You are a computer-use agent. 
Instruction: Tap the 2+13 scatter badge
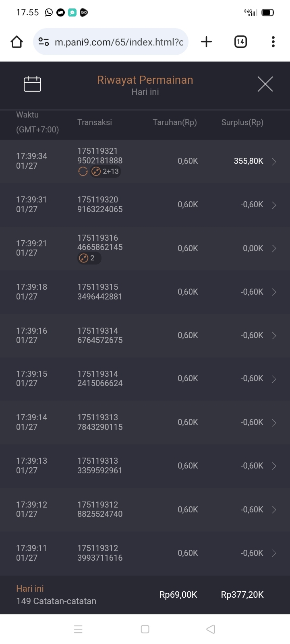106,172
